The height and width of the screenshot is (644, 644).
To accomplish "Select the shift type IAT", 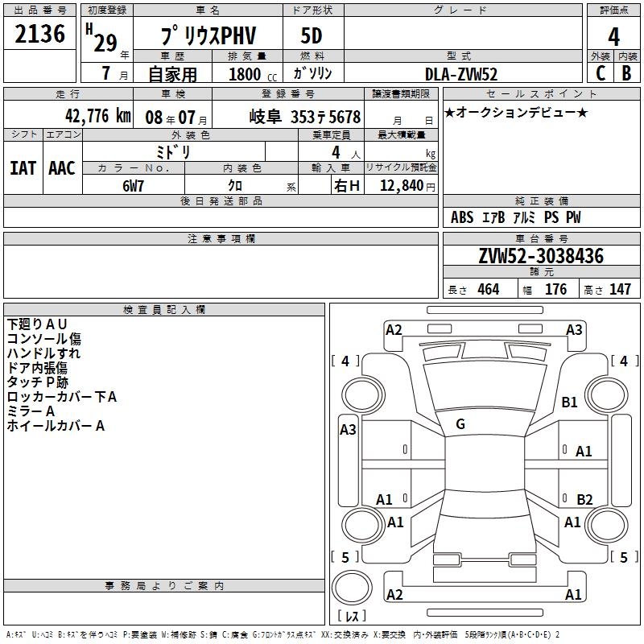I will tap(23, 168).
